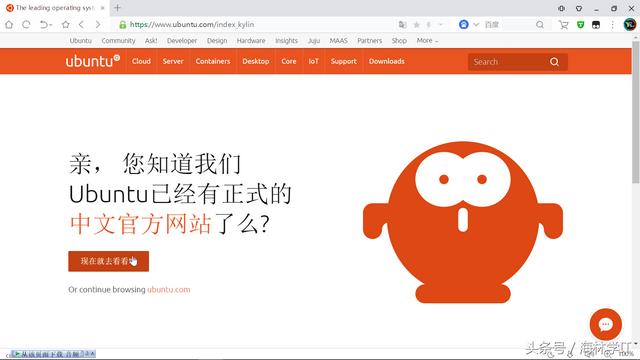
Task: Open the Design link in the top navigation
Action: [217, 40]
